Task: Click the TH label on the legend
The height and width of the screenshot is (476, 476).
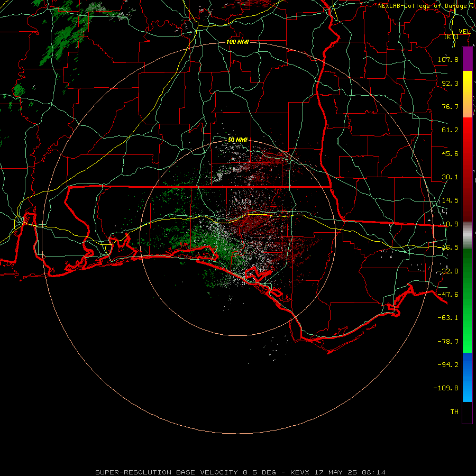Action: 454,412
